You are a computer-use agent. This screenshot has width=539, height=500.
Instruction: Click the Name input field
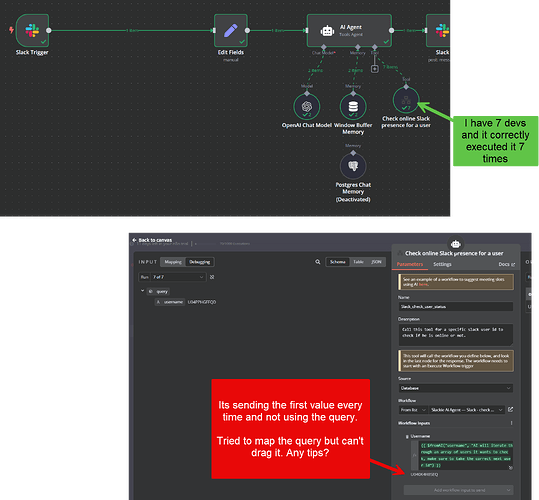456,307
